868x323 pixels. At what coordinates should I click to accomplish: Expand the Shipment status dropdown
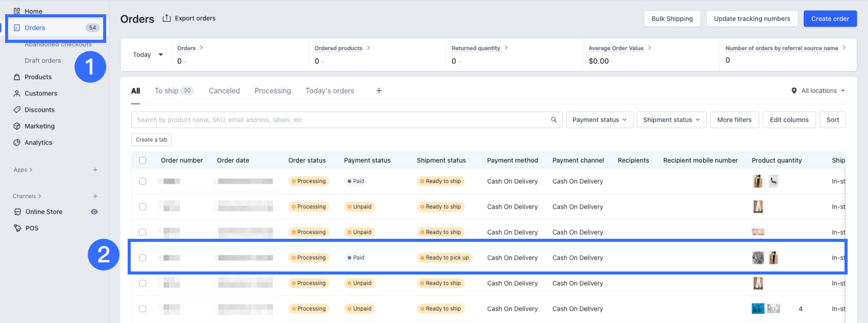click(x=671, y=120)
